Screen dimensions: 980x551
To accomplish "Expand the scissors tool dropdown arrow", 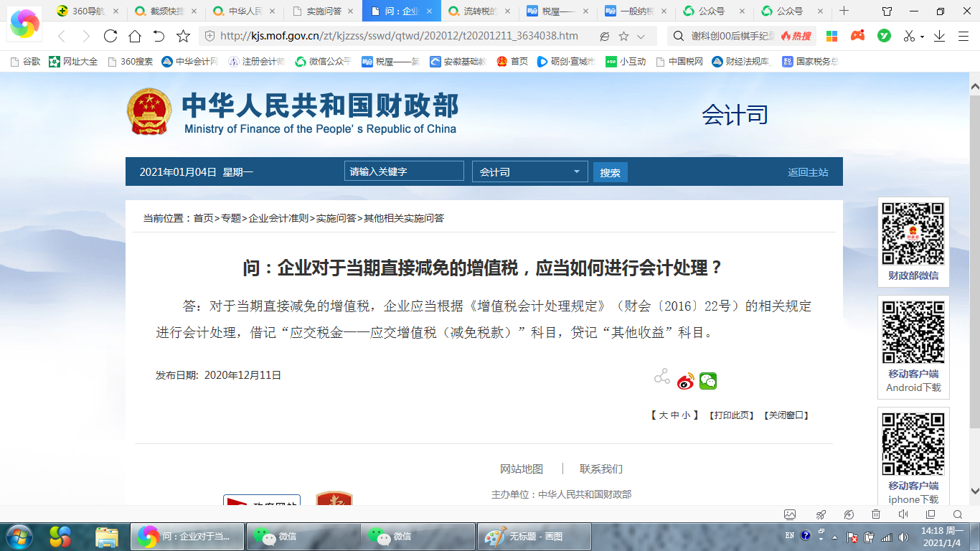I will click(x=922, y=37).
